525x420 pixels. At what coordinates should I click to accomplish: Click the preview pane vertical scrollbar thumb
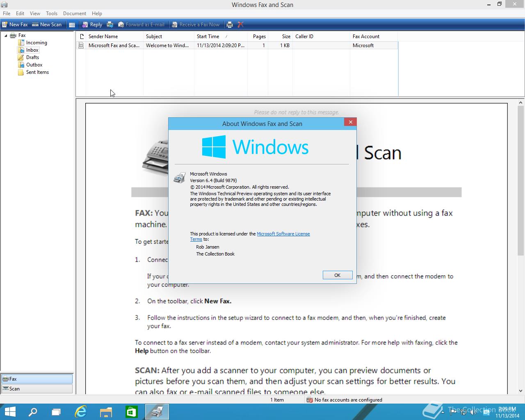point(521,181)
